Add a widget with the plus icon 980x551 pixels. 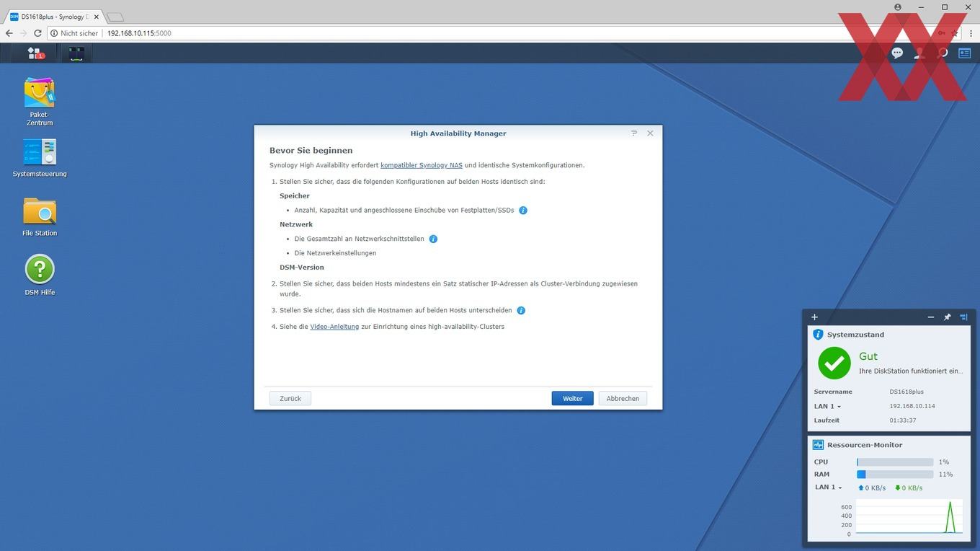[814, 317]
